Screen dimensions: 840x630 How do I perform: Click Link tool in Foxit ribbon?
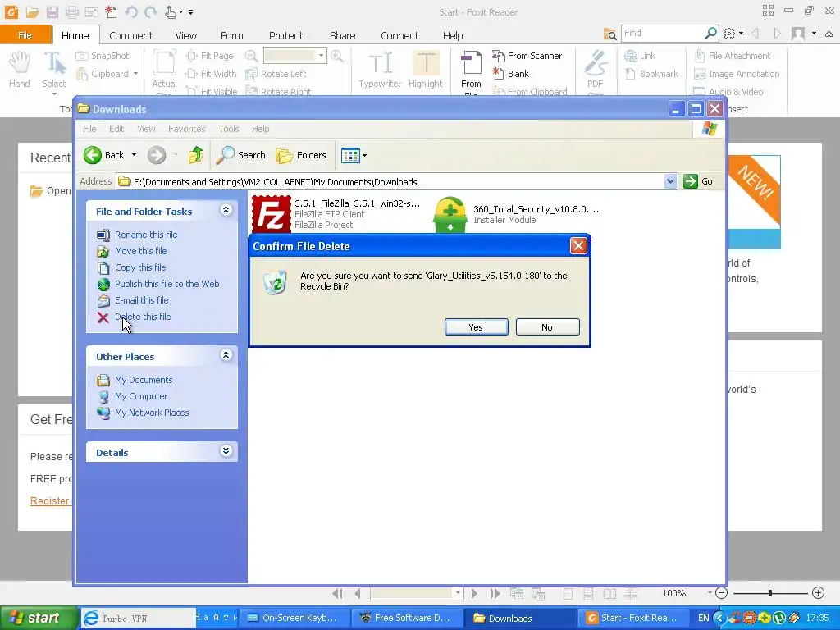click(x=640, y=56)
